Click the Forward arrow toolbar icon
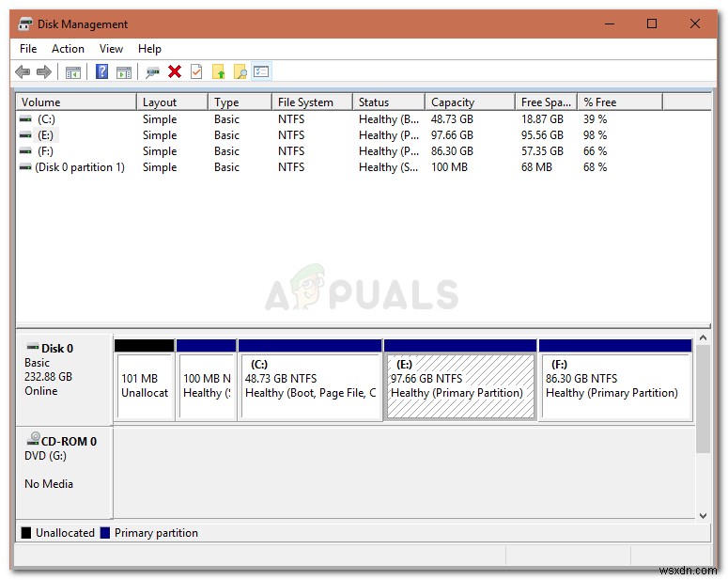Image resolution: width=728 pixels, height=580 pixels. (x=44, y=72)
